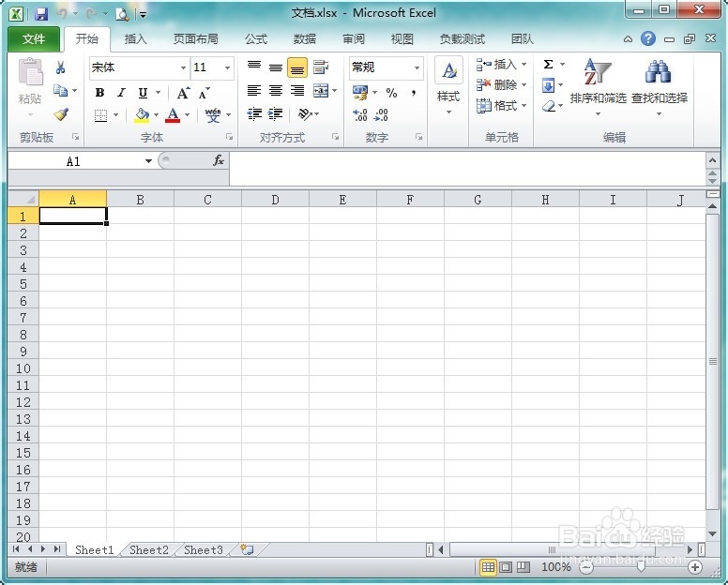
Task: Align text left in the cell
Action: pos(254,91)
